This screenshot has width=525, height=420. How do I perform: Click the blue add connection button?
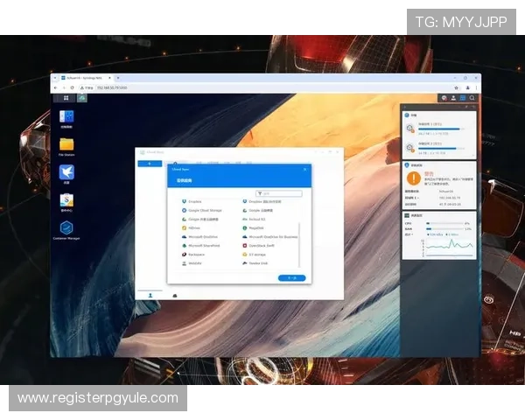click(150, 164)
